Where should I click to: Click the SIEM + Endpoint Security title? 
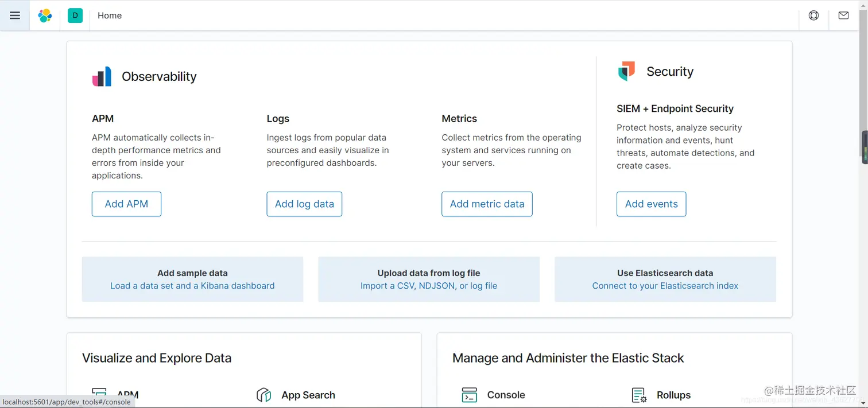[x=675, y=108]
